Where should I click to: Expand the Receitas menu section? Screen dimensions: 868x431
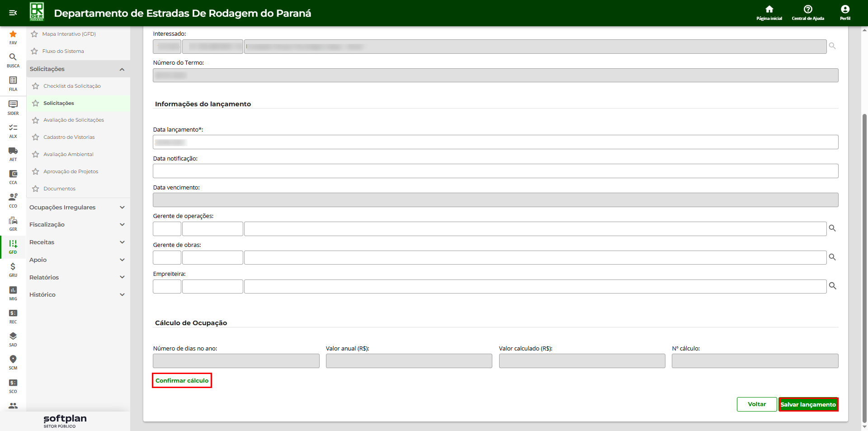coord(77,242)
